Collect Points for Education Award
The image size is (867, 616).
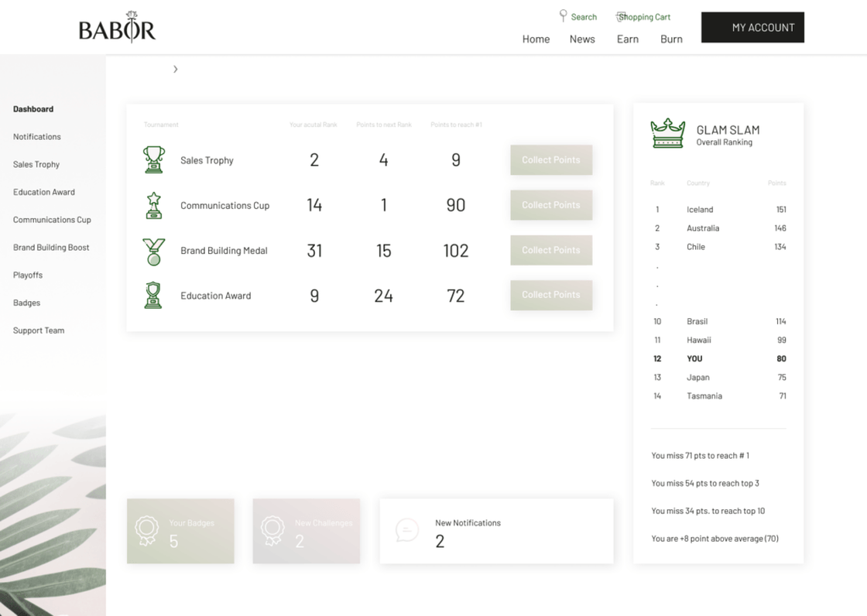pyautogui.click(x=551, y=295)
